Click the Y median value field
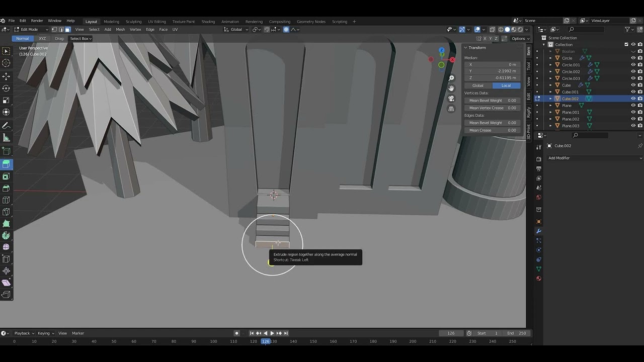The width and height of the screenshot is (644, 362). point(493,71)
